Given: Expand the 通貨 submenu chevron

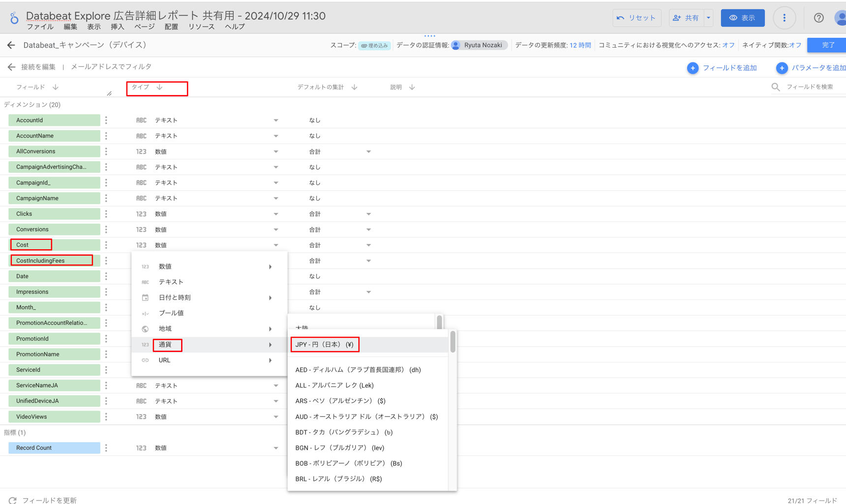Looking at the screenshot, I should [270, 345].
